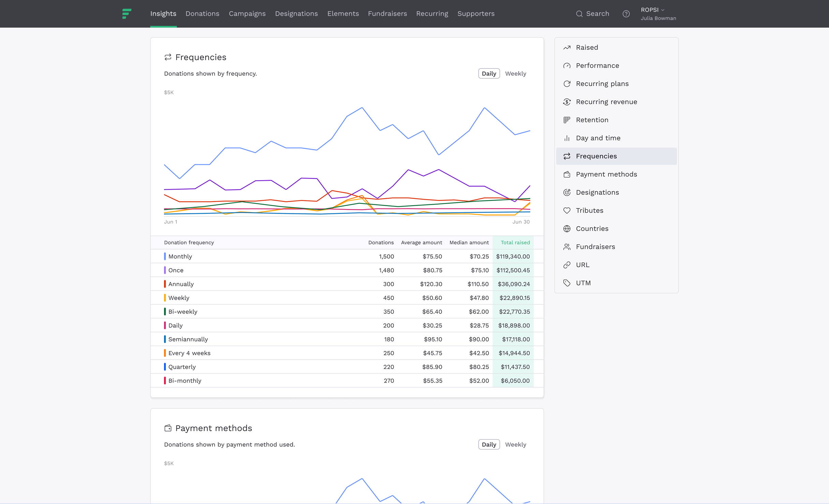Click the Countries globe icon
The image size is (829, 504).
567,229
